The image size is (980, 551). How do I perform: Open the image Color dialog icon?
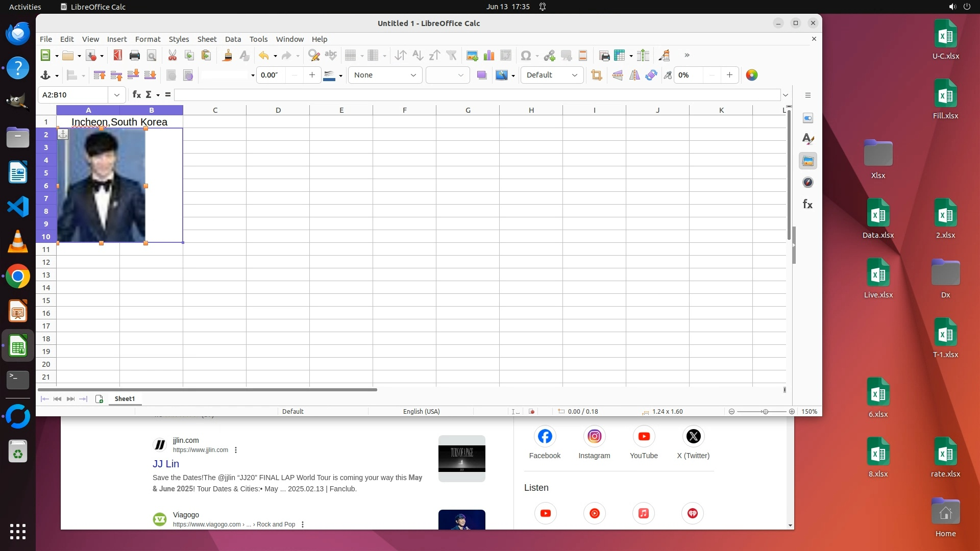coord(751,76)
